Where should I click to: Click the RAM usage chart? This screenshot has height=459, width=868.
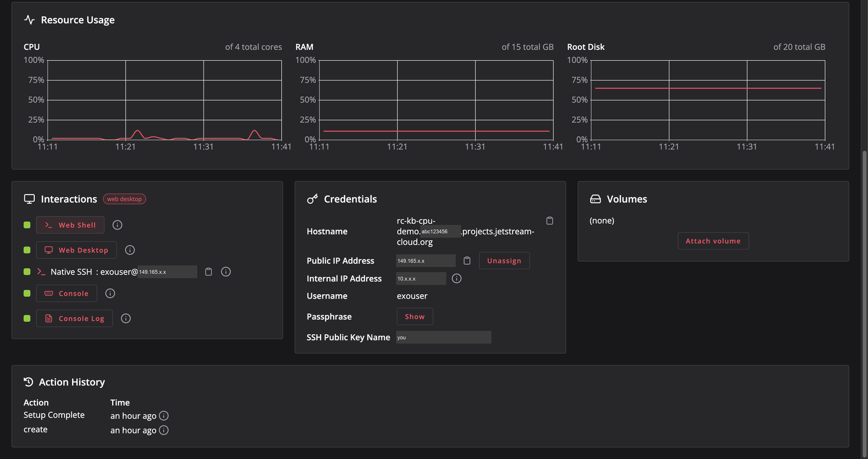[x=436, y=100]
